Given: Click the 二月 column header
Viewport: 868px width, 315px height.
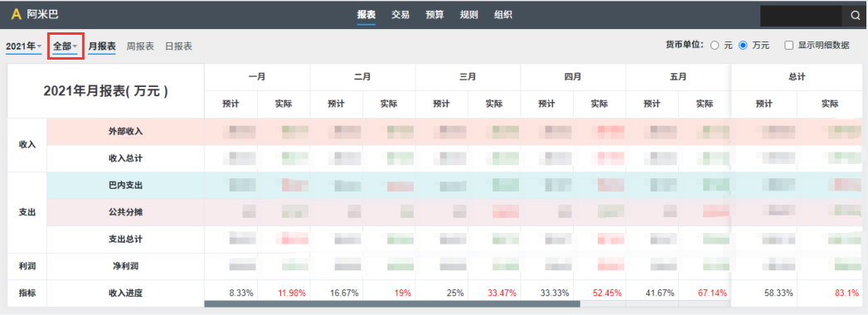Looking at the screenshot, I should (362, 77).
